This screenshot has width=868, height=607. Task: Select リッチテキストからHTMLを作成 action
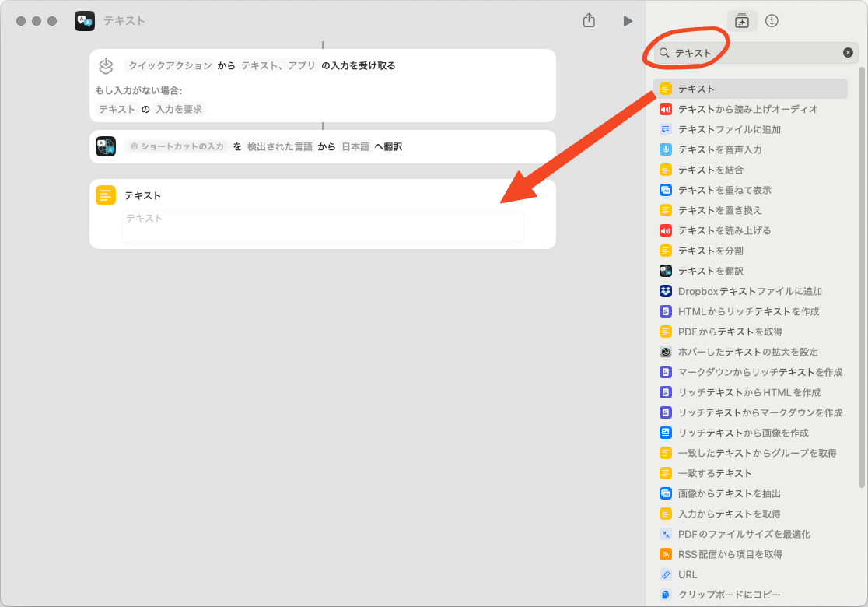pyautogui.click(x=750, y=392)
